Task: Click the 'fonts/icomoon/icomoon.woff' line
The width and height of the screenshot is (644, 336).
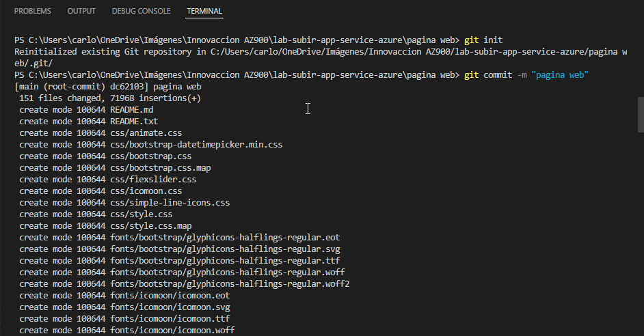Action: 127,331
